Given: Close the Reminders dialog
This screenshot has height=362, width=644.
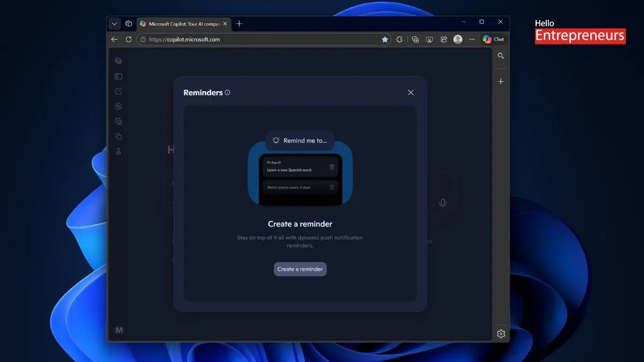Looking at the screenshot, I should click(411, 92).
